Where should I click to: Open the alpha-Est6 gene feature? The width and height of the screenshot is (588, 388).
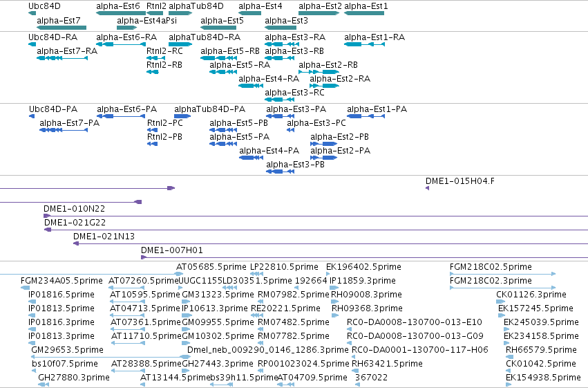click(x=121, y=13)
